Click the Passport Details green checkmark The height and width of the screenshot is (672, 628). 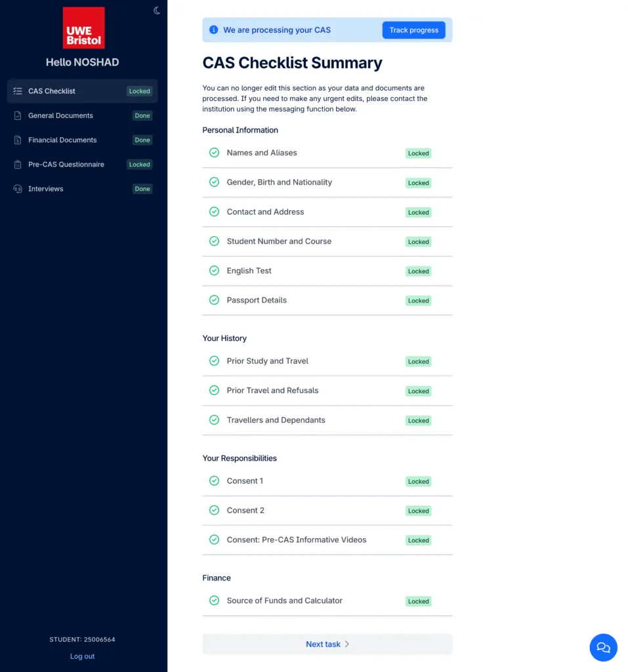point(214,300)
